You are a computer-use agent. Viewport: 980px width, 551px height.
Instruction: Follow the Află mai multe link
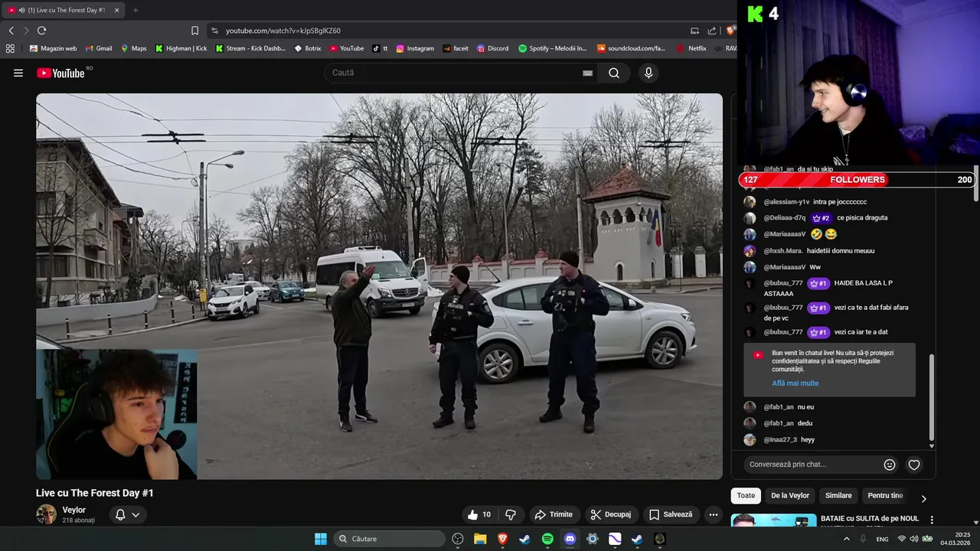tap(795, 383)
